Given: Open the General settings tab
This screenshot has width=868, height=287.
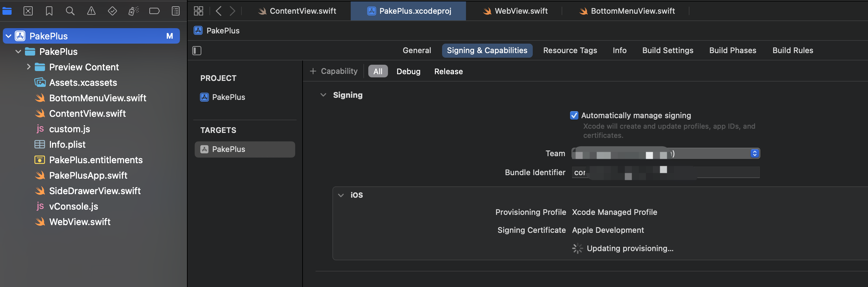Looking at the screenshot, I should [417, 50].
